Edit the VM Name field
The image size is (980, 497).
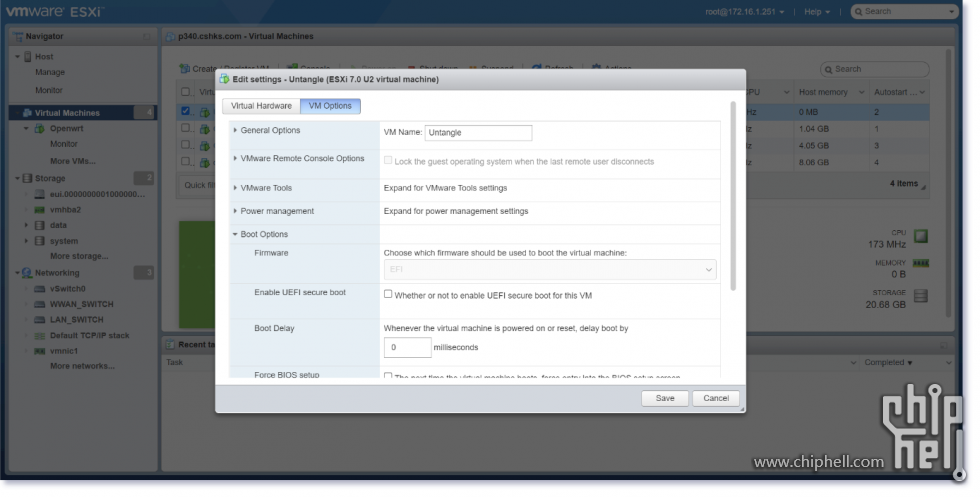[x=478, y=133]
